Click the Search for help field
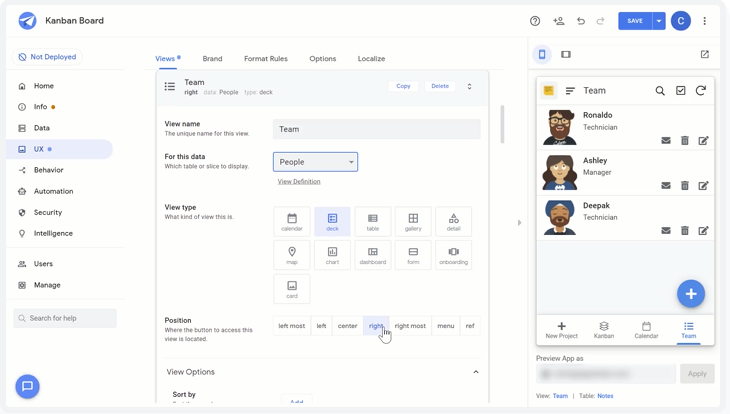Screen dimensions: 730x414 [65, 318]
